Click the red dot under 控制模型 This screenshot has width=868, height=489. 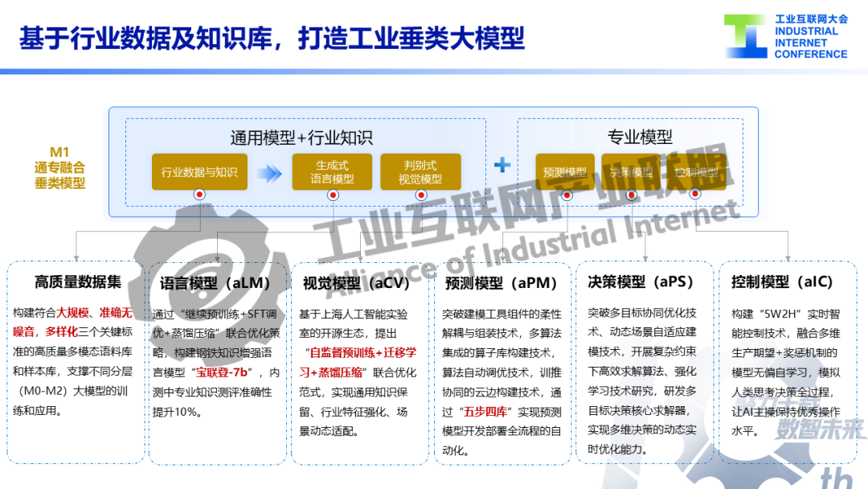coord(695,193)
